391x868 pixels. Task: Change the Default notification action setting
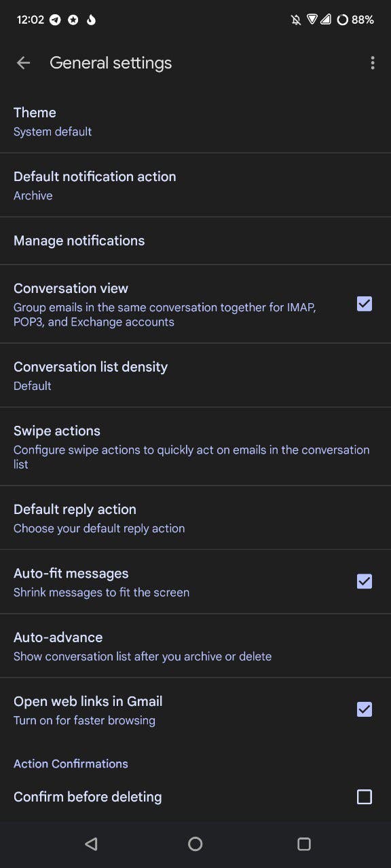pyautogui.click(x=195, y=185)
